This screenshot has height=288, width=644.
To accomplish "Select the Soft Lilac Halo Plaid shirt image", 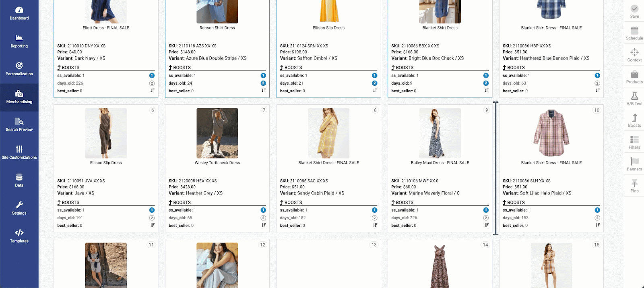I will point(551,133).
